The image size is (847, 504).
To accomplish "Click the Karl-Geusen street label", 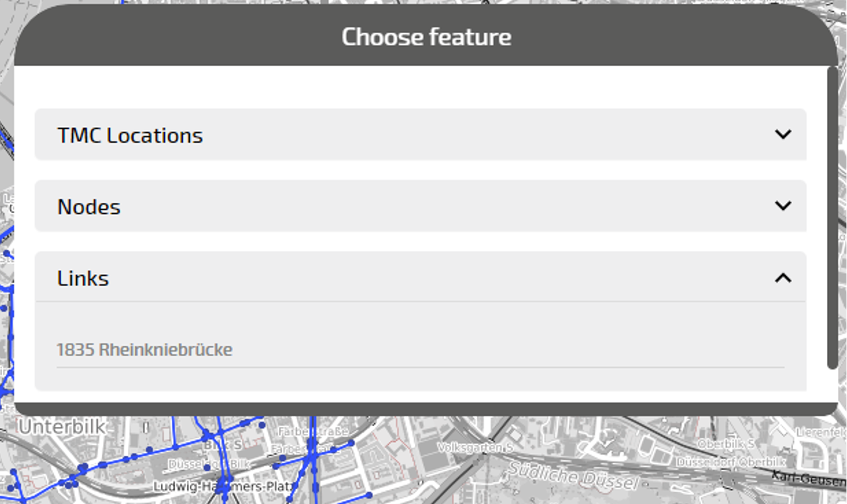I will (x=809, y=478).
